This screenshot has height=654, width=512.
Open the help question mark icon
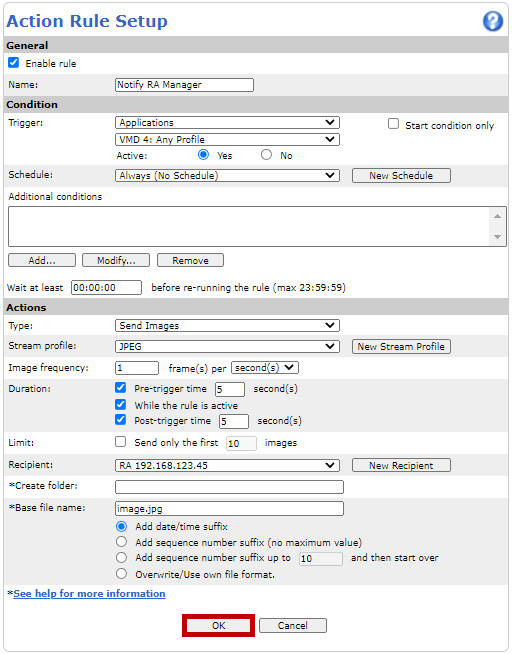(493, 21)
